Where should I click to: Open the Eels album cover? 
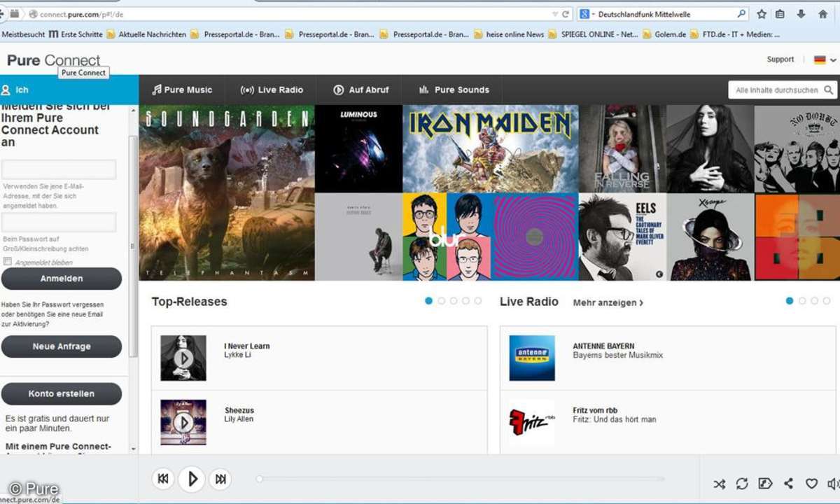[622, 237]
